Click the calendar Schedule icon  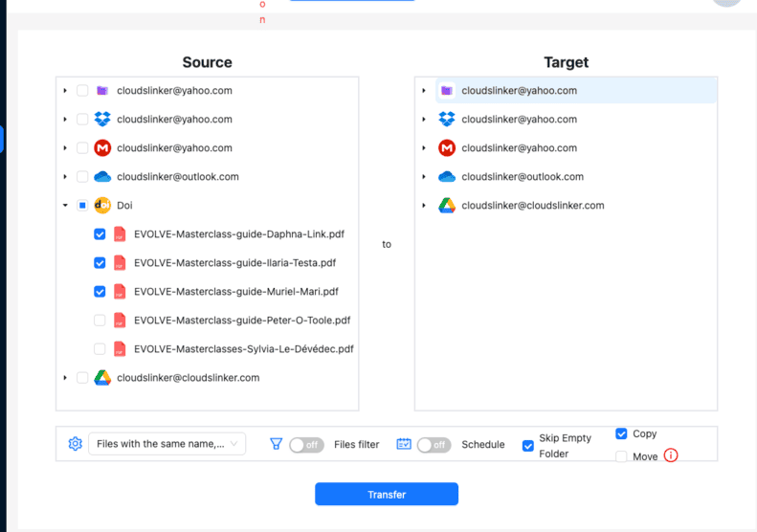pyautogui.click(x=404, y=444)
